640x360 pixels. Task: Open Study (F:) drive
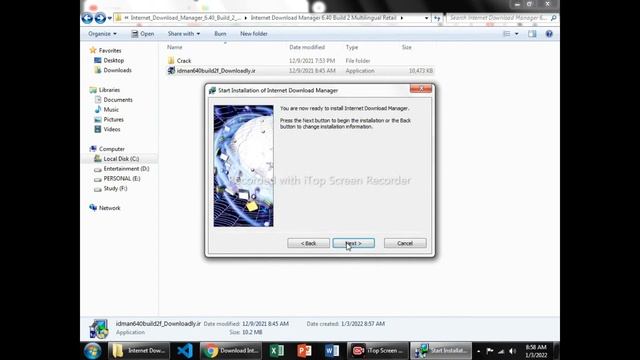tap(115, 189)
